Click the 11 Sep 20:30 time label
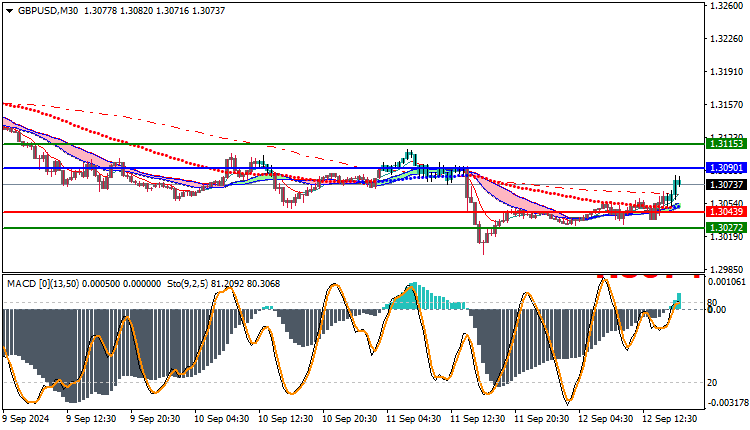The width and height of the screenshot is (750, 430). click(542, 419)
